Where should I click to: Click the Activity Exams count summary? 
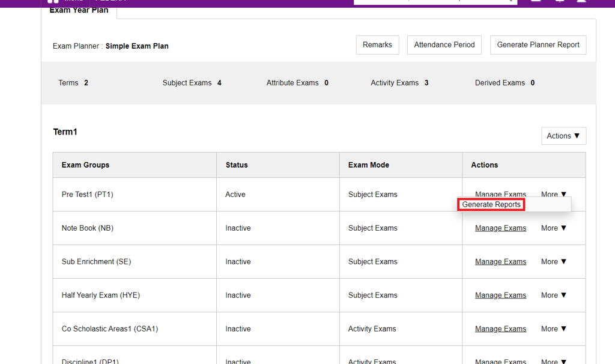(x=399, y=83)
